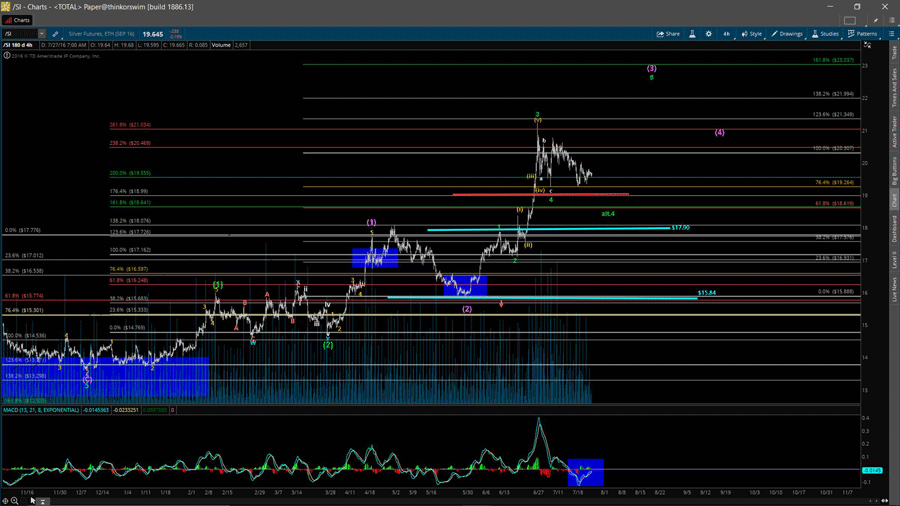Expand the /SI symbol dropdown arrow

tap(41, 34)
